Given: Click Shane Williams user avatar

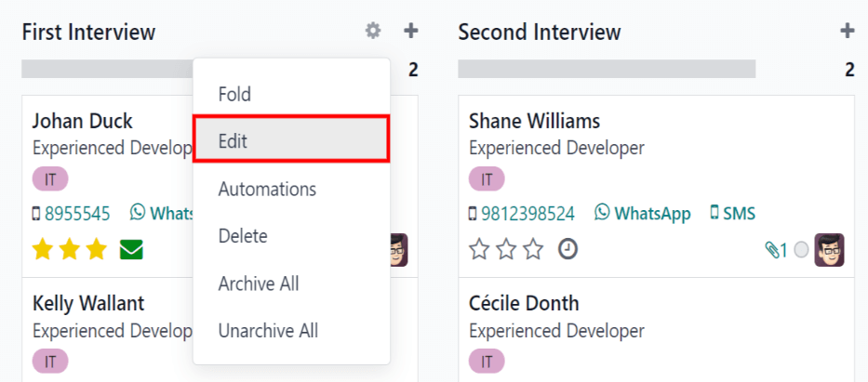Looking at the screenshot, I should point(829,250).
